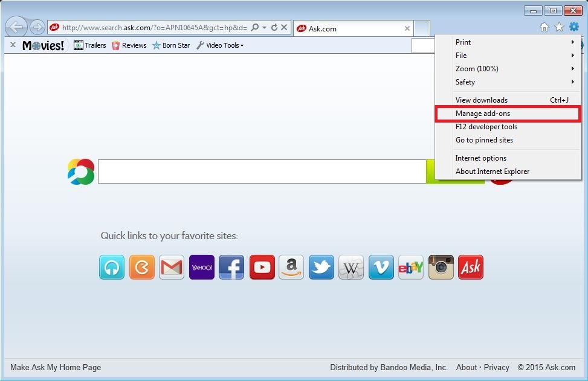Open Trailers in the Movies toolbar

click(x=90, y=45)
